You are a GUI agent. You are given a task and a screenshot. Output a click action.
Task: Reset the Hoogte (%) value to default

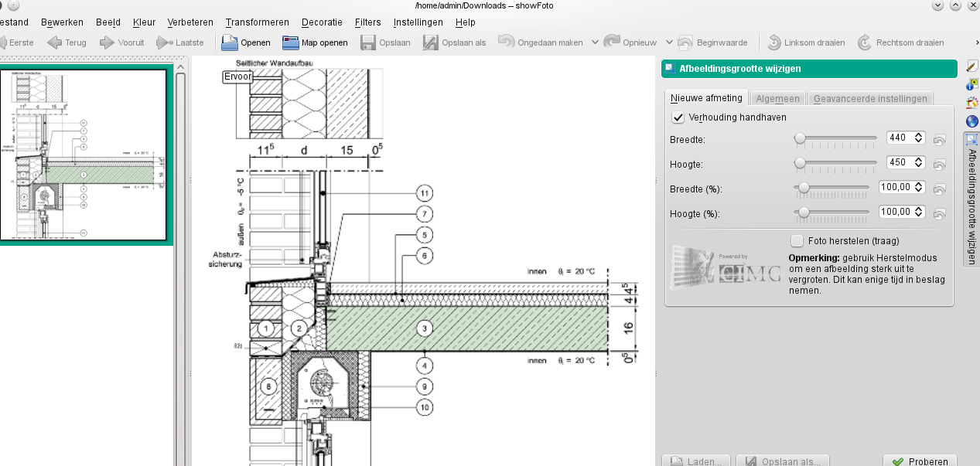940,213
